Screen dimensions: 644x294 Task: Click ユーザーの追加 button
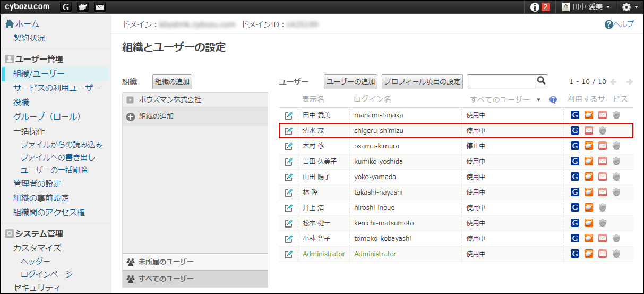click(x=351, y=82)
